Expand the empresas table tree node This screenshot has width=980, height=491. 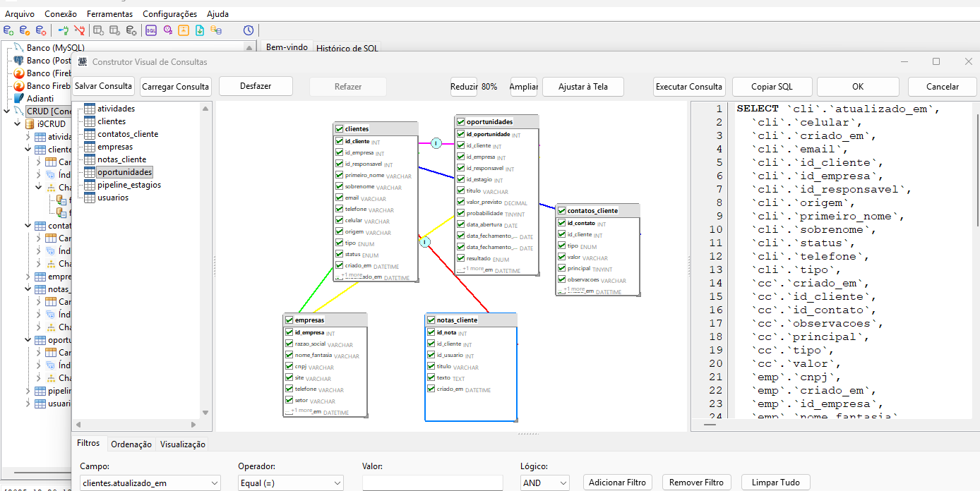tap(28, 277)
